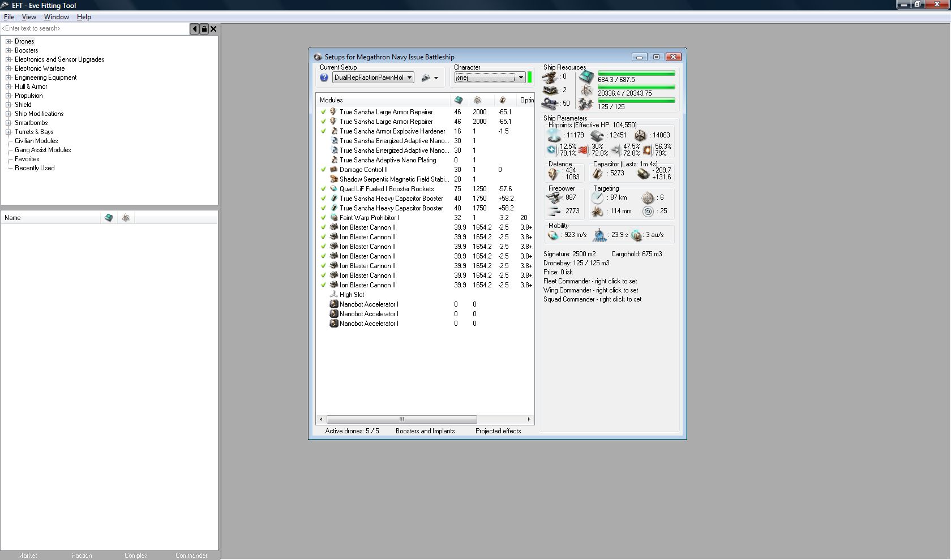Viewport: 951px width, 560px height.
Task: Click the blue help question-mark icon
Action: click(x=324, y=77)
